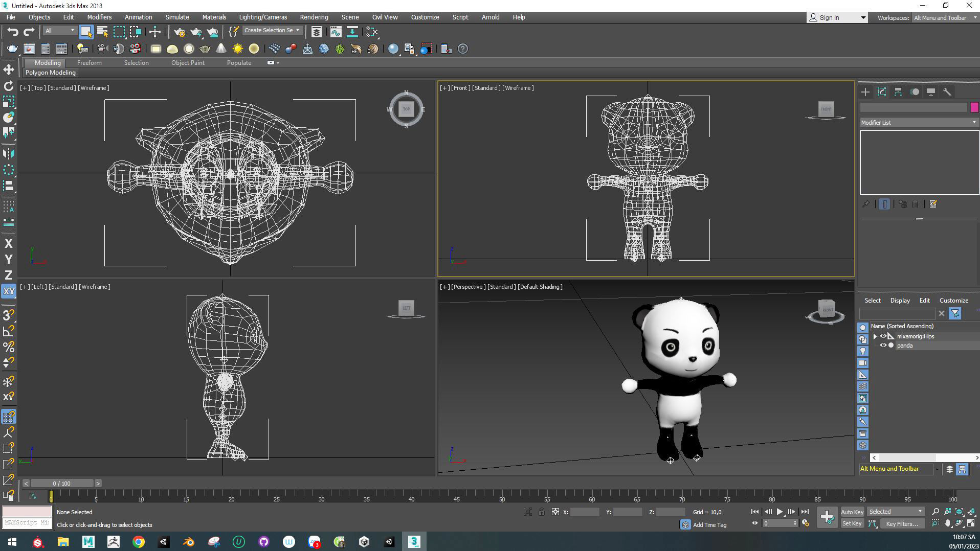Select the Rotate tool in left toolbar
This screenshot has height=551, width=980.
tap(9, 86)
